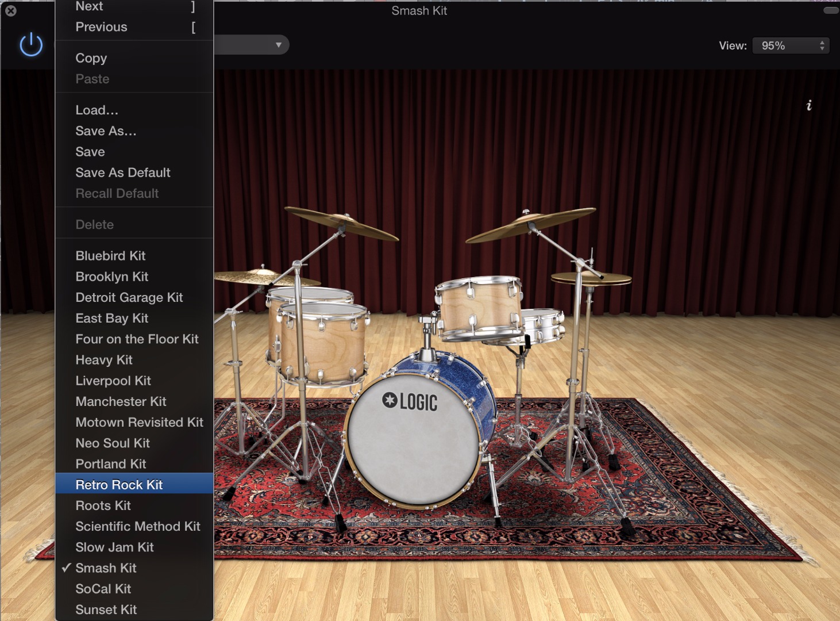The height and width of the screenshot is (621, 840).
Task: Pick the Motown Revisited Kit preset
Action: [x=134, y=422]
